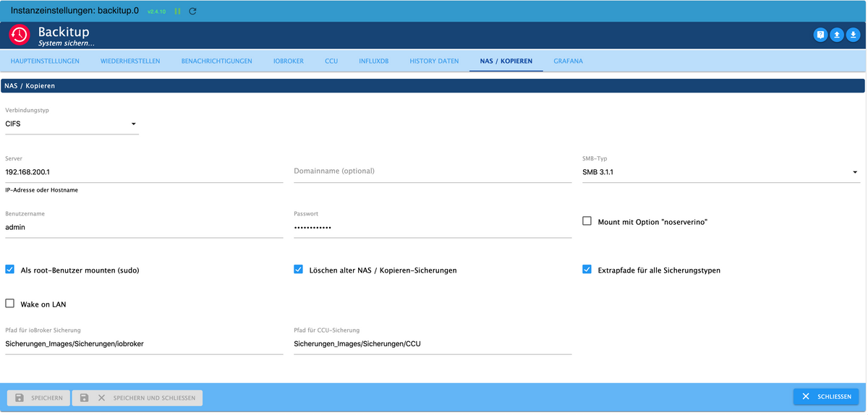Open the help documentation icon
Viewport: 868px width, 415px height.
click(820, 35)
